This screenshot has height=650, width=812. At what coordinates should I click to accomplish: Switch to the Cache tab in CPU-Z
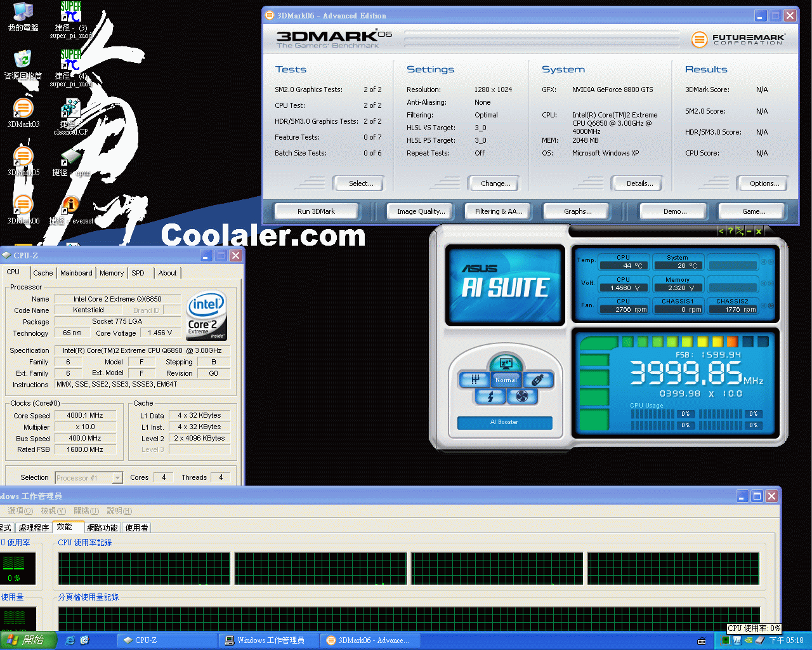tap(43, 273)
